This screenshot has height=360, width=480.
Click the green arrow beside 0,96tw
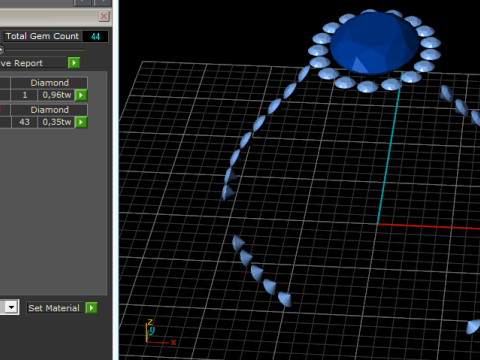[81, 95]
